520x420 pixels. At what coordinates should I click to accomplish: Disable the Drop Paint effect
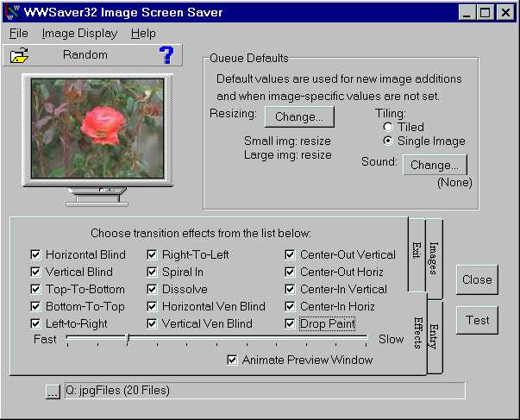pyautogui.click(x=290, y=323)
